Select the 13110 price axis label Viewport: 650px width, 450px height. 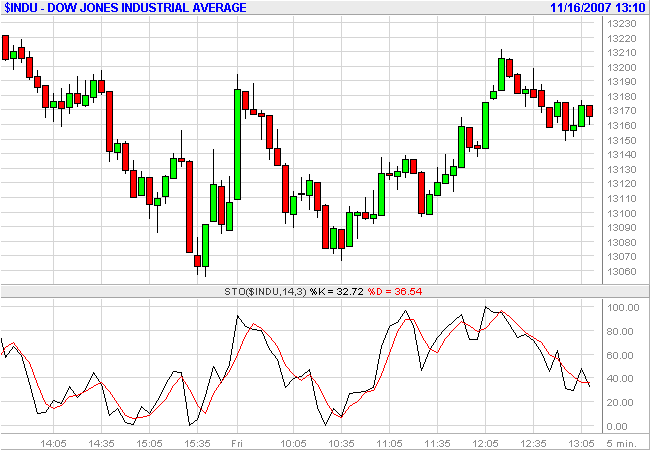(621, 199)
